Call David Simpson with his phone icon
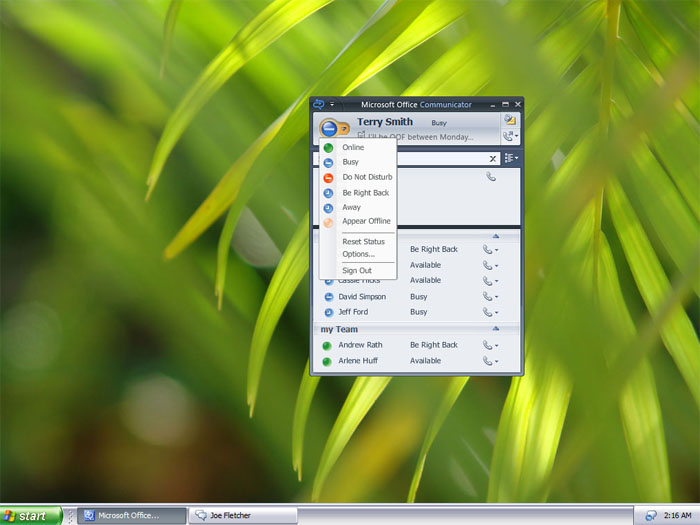Image resolution: width=700 pixels, height=525 pixels. coord(488,296)
